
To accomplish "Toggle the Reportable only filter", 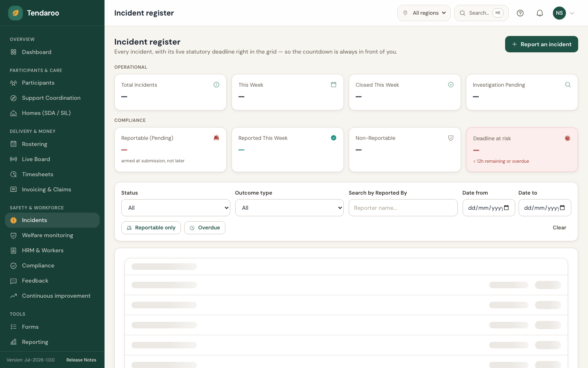I will click(x=151, y=228).
